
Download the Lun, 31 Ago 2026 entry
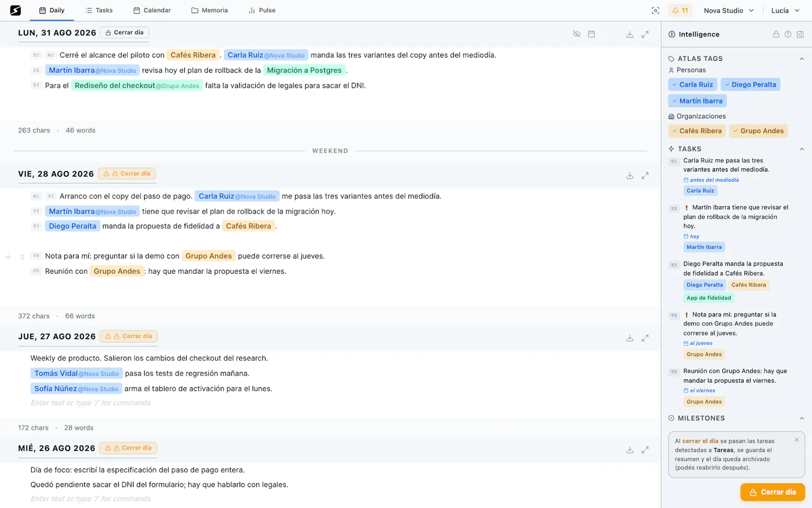(x=630, y=34)
